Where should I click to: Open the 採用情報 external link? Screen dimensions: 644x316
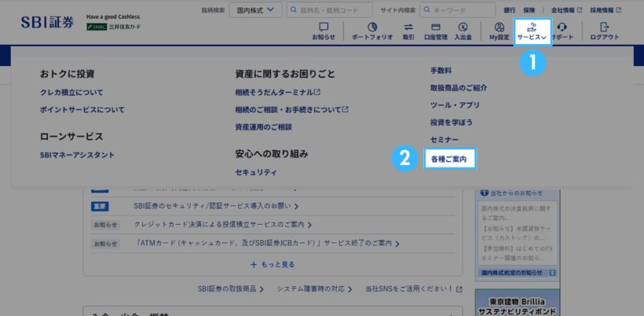[606, 10]
